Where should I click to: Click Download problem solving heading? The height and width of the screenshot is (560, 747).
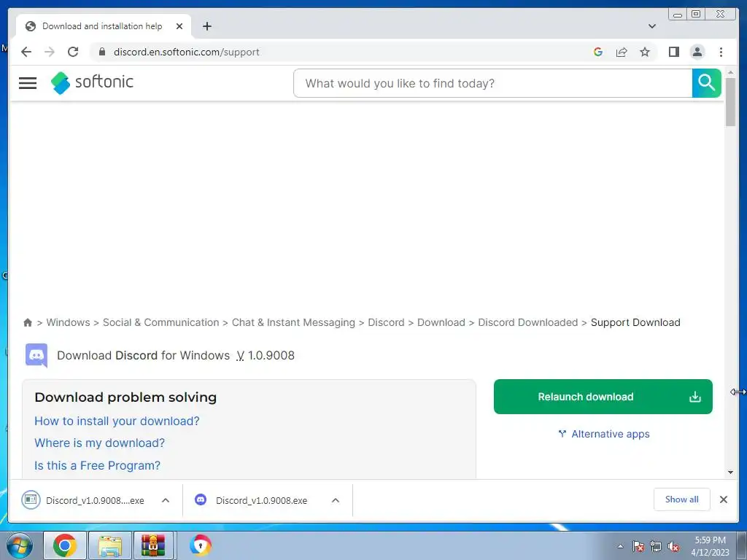[125, 397]
